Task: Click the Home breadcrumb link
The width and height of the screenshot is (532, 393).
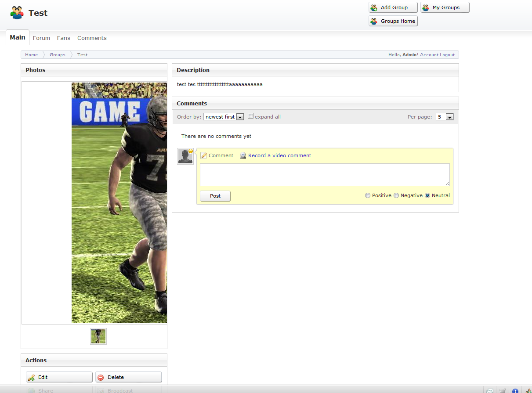Action: point(31,55)
